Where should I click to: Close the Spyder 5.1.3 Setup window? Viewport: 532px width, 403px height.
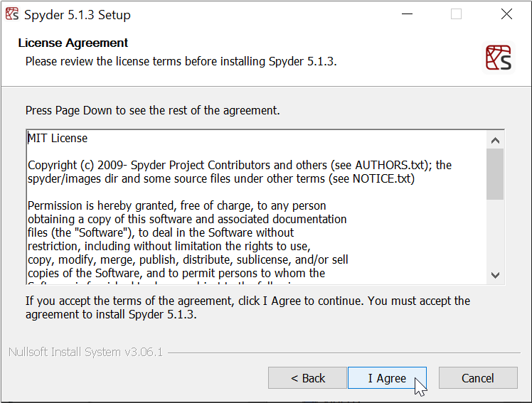[x=506, y=14]
